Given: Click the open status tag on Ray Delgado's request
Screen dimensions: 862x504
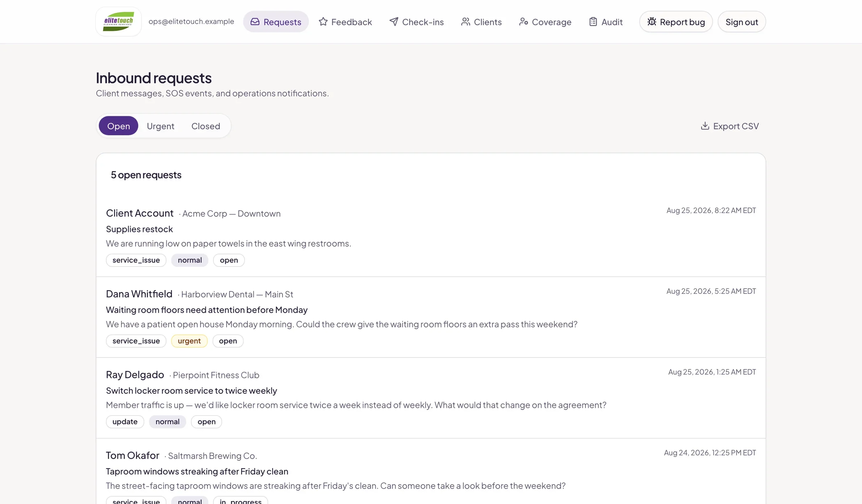Looking at the screenshot, I should click(207, 422).
